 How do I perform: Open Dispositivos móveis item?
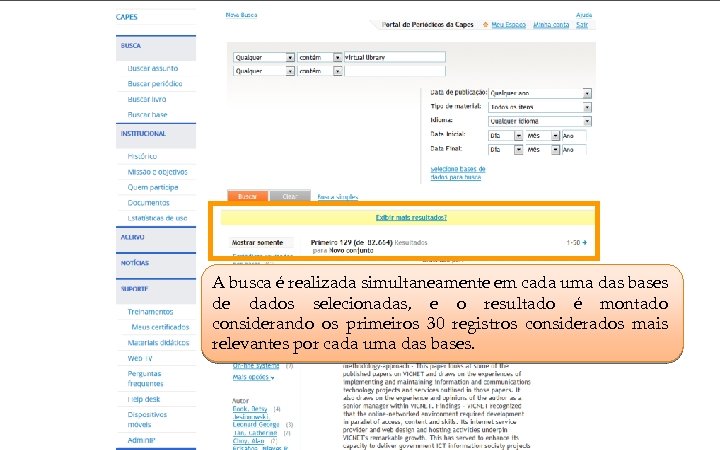click(x=147, y=419)
